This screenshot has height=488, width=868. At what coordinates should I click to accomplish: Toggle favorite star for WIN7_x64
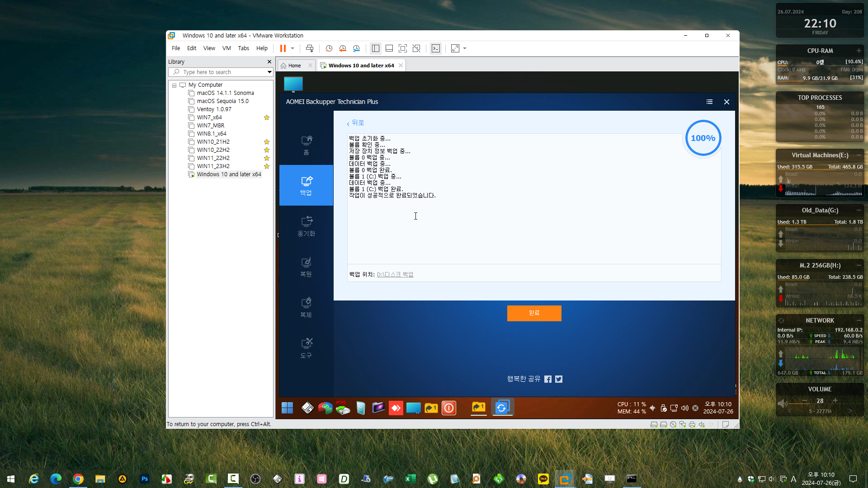point(267,117)
